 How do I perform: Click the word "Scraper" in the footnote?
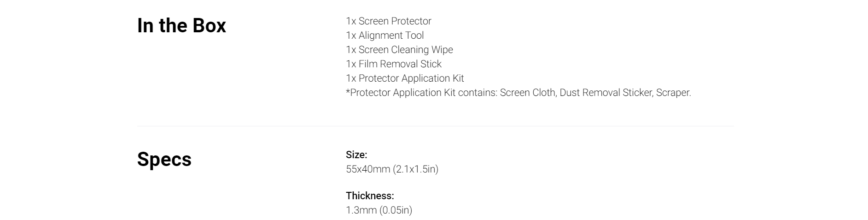(672, 93)
